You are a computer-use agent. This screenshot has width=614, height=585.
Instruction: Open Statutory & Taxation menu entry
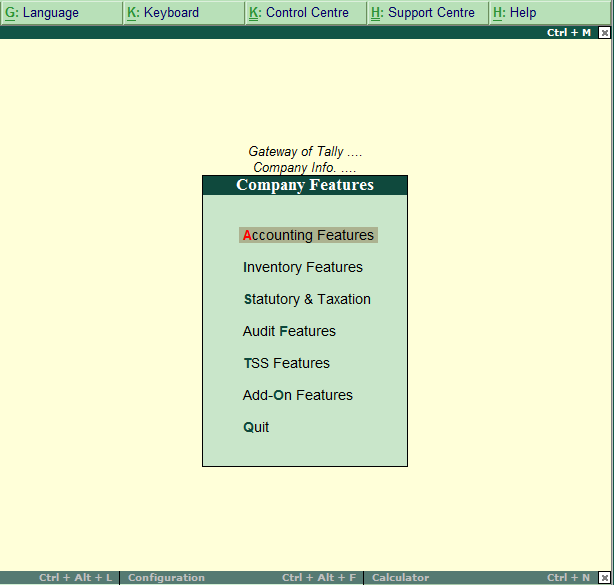307,299
